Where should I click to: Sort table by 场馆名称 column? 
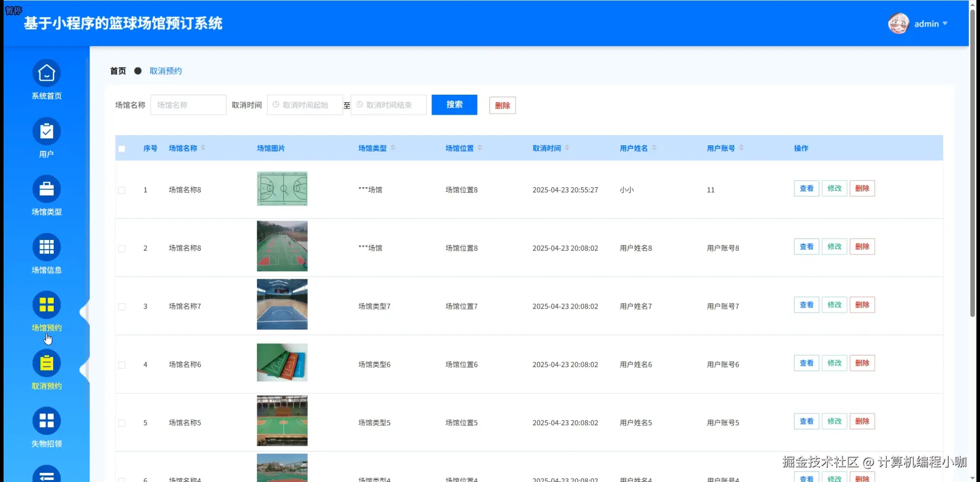pyautogui.click(x=203, y=148)
